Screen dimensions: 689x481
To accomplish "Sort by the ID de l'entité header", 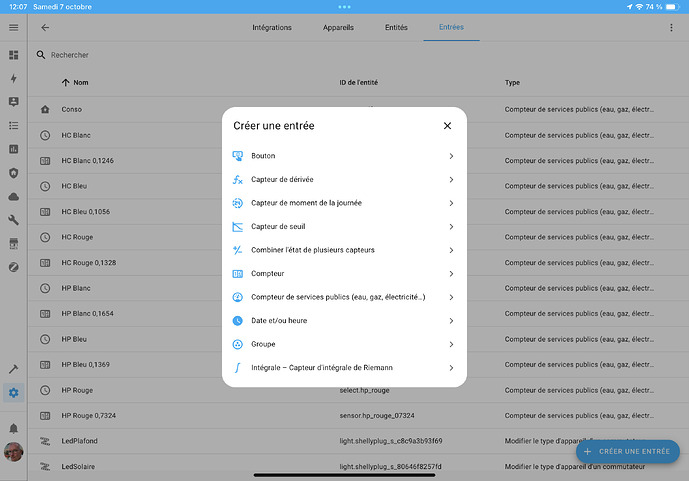I will coord(358,83).
